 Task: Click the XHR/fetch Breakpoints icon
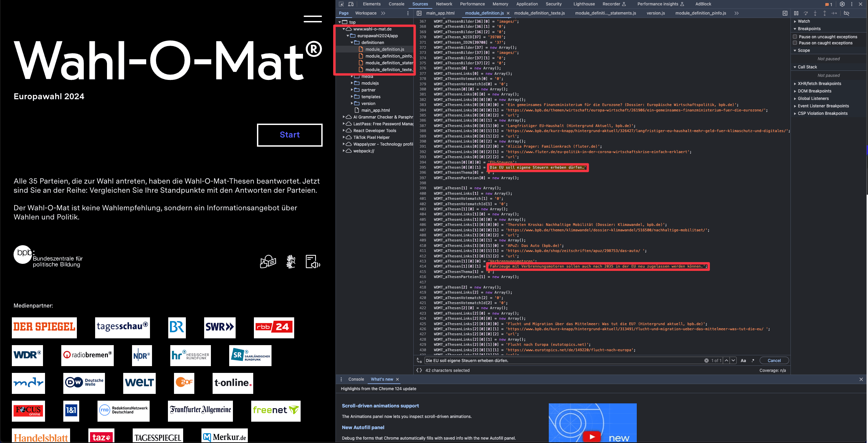pyautogui.click(x=795, y=83)
